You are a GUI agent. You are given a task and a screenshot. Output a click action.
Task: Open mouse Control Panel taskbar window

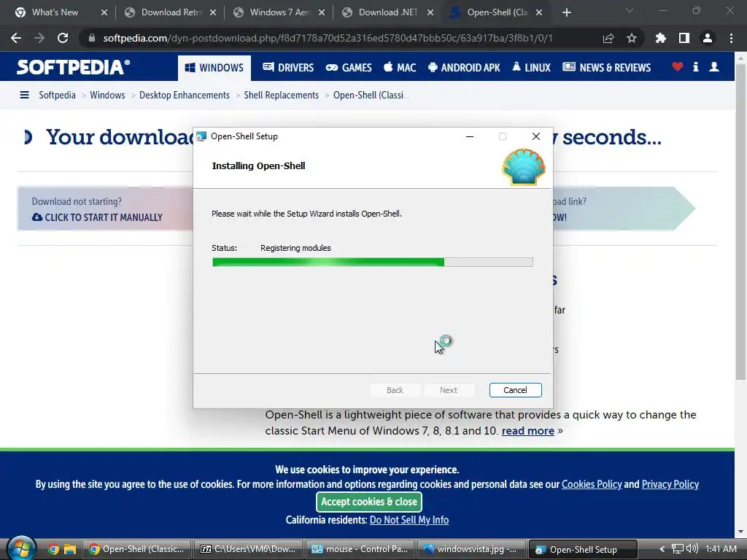360,549
